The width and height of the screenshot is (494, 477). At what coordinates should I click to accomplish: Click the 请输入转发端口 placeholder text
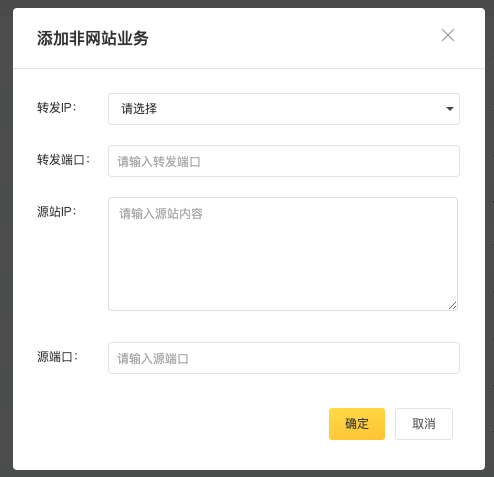point(159,162)
